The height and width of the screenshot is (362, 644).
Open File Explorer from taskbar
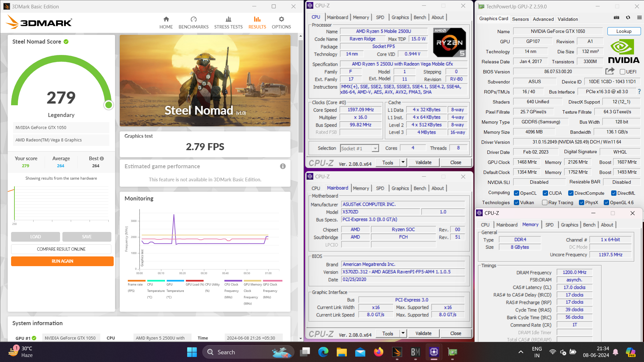click(x=341, y=352)
